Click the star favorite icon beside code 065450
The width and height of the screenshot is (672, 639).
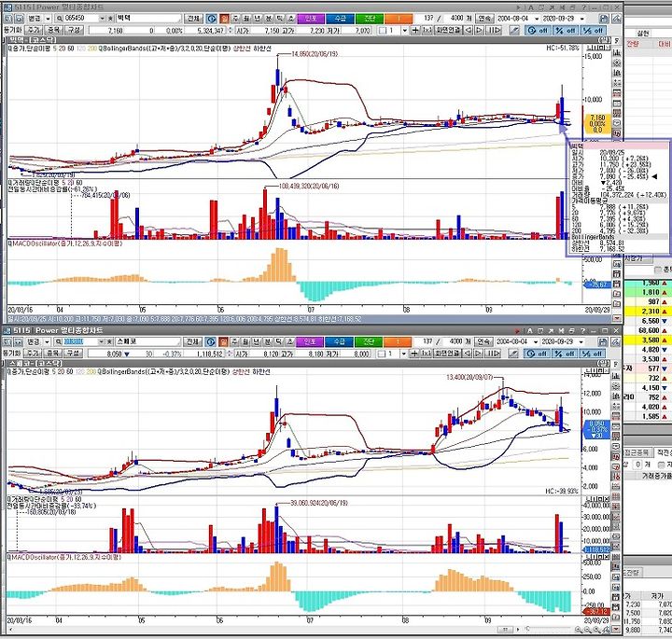[x=110, y=19]
